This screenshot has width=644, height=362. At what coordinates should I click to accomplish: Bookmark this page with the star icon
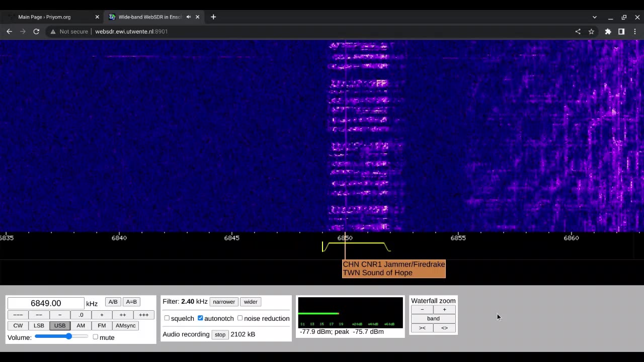591,31
